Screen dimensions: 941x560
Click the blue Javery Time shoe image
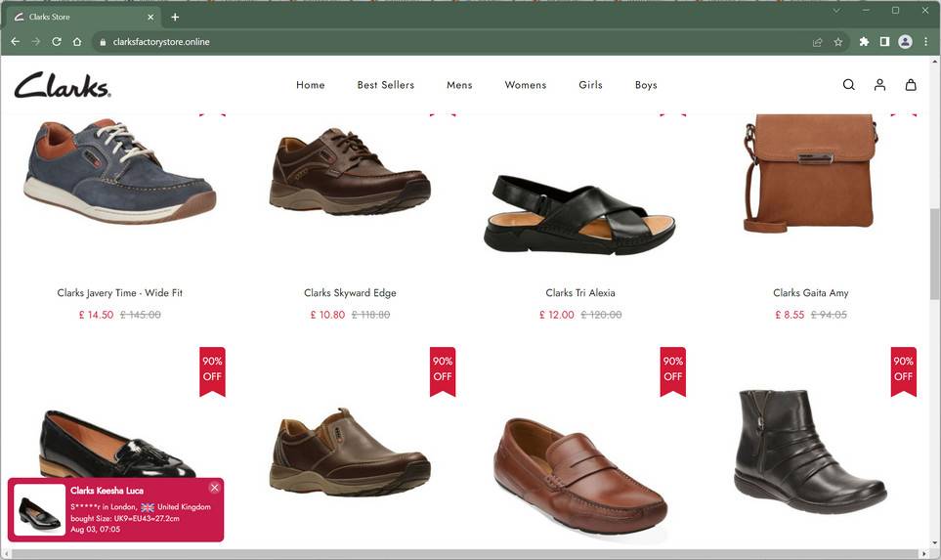(120, 171)
